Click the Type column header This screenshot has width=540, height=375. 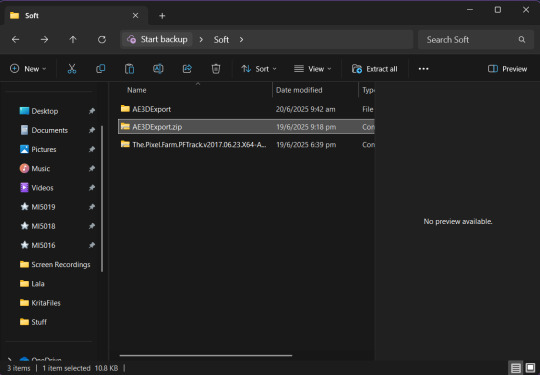click(x=367, y=90)
